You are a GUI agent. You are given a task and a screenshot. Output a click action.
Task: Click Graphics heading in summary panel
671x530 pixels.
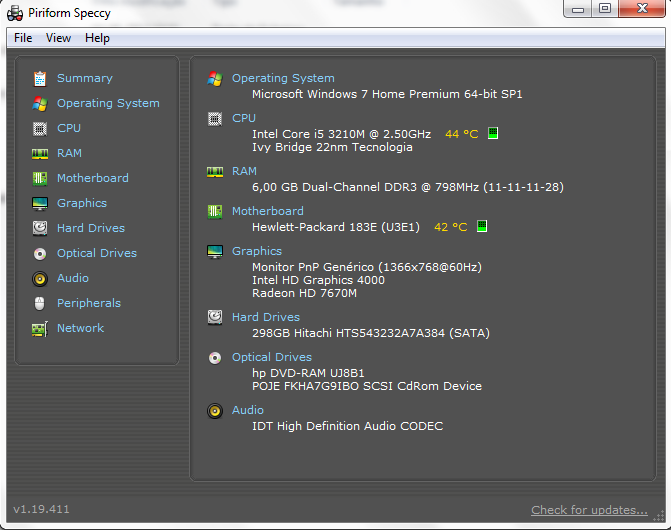(257, 251)
